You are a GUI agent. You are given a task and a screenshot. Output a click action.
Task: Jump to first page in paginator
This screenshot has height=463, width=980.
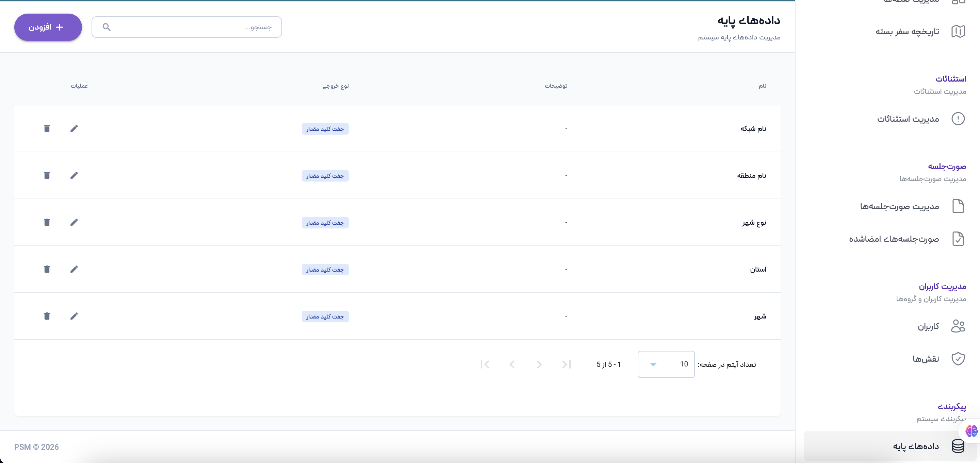(x=567, y=364)
